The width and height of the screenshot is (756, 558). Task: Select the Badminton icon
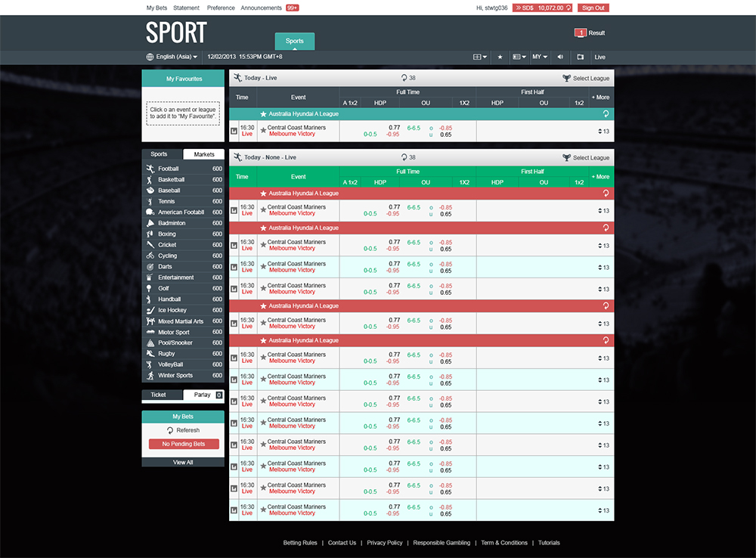tap(150, 223)
